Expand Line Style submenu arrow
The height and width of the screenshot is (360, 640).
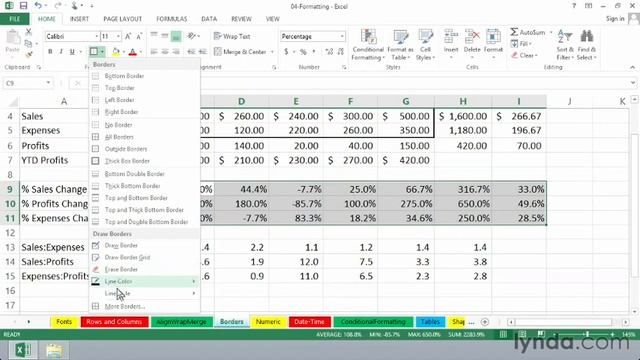(194, 293)
